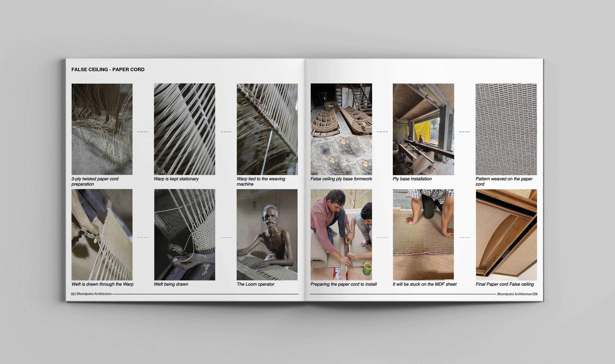The image size is (615, 364).
Task: Select the MDF sheet sticking photo
Action: [423, 235]
